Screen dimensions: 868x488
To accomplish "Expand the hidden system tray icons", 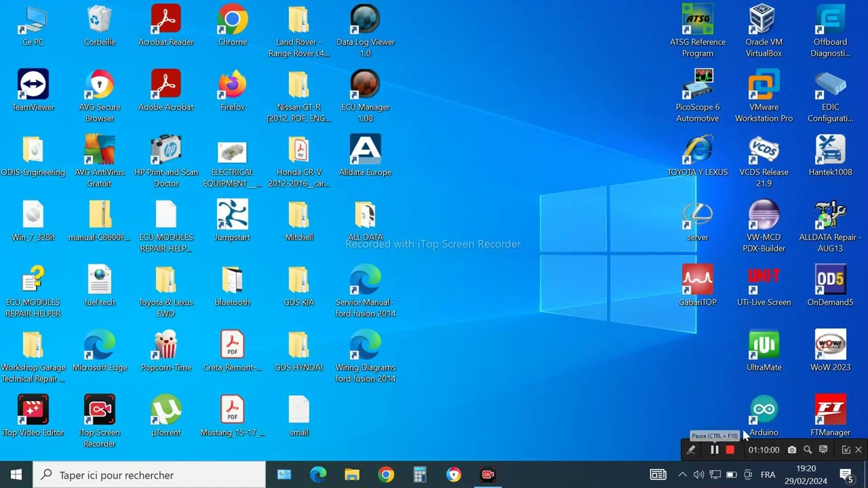I will tap(682, 474).
